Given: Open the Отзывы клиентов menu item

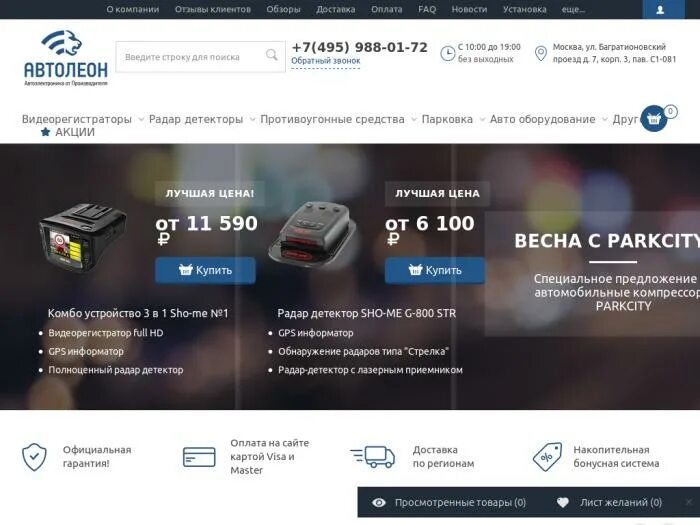Looking at the screenshot, I should tap(212, 9).
